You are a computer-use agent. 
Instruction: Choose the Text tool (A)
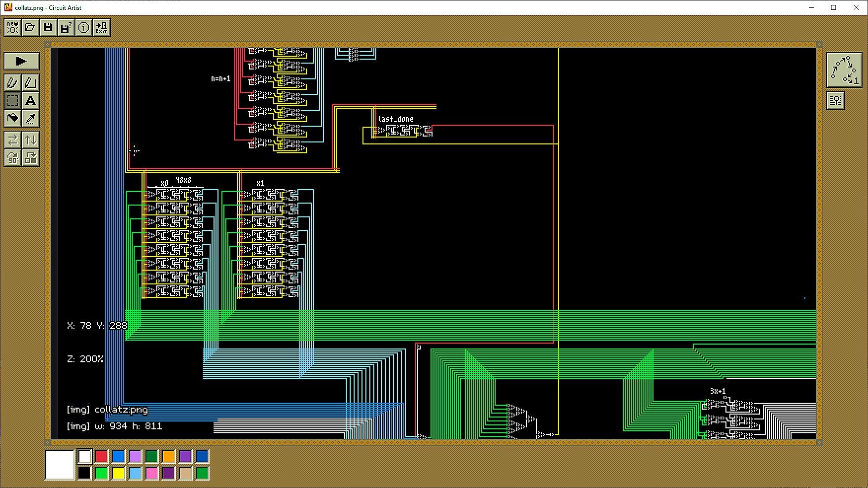31,101
